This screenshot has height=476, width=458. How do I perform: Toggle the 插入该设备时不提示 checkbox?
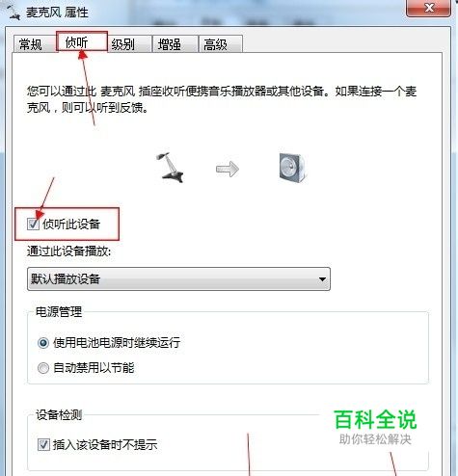click(x=43, y=444)
